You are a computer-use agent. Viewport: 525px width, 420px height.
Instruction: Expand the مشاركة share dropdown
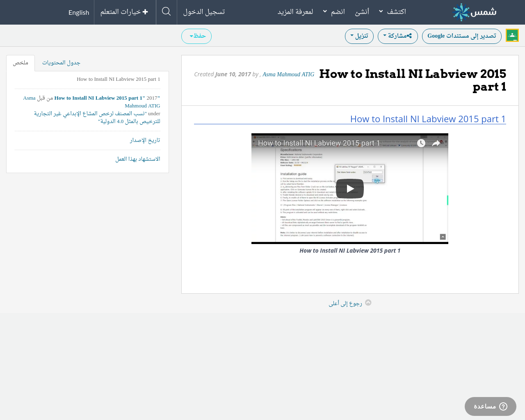point(398,36)
